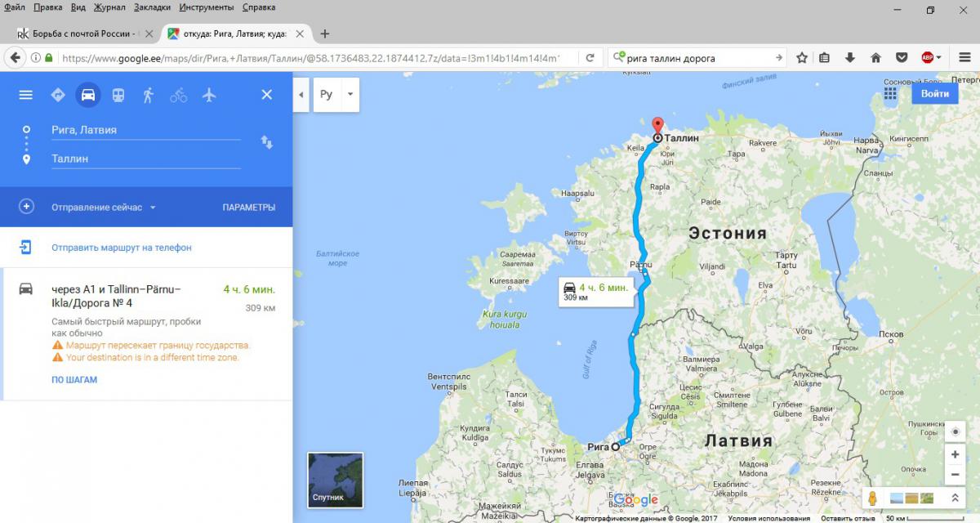Viewport: 980px width, 523px height.
Task: Select the driving car travel mode
Action: click(x=88, y=95)
